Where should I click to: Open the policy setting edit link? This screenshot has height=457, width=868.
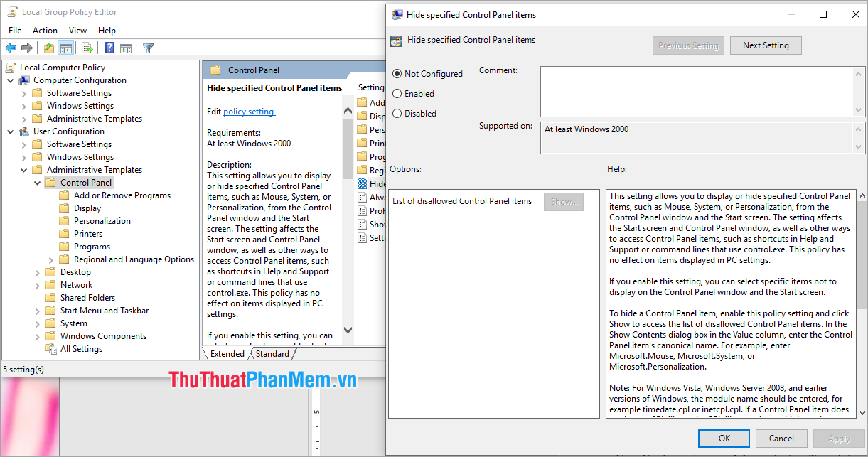coord(249,111)
